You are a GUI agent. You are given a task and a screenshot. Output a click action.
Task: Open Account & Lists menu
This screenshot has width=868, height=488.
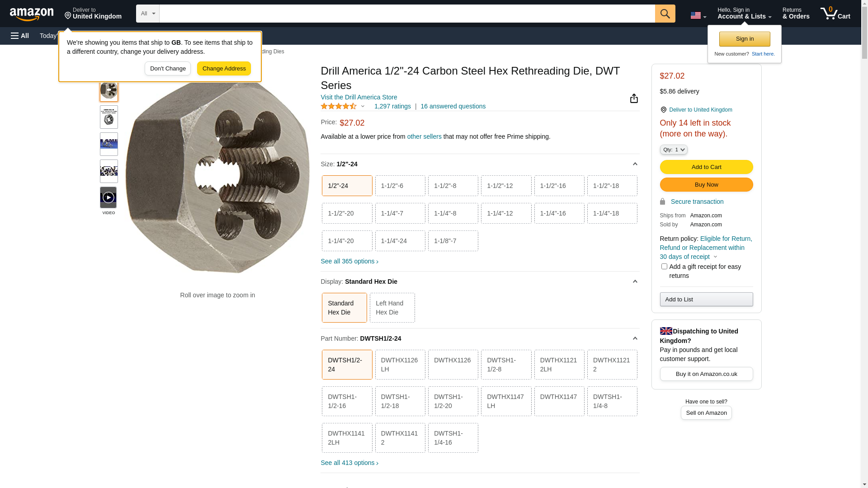click(744, 14)
